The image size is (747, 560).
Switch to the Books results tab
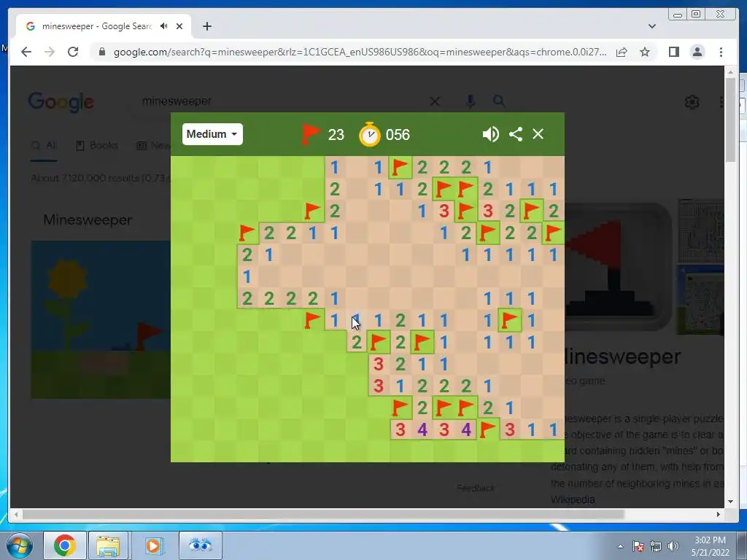pos(97,145)
